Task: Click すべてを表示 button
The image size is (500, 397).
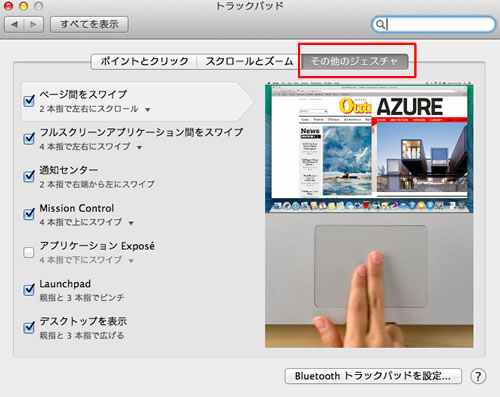Action: [x=89, y=25]
